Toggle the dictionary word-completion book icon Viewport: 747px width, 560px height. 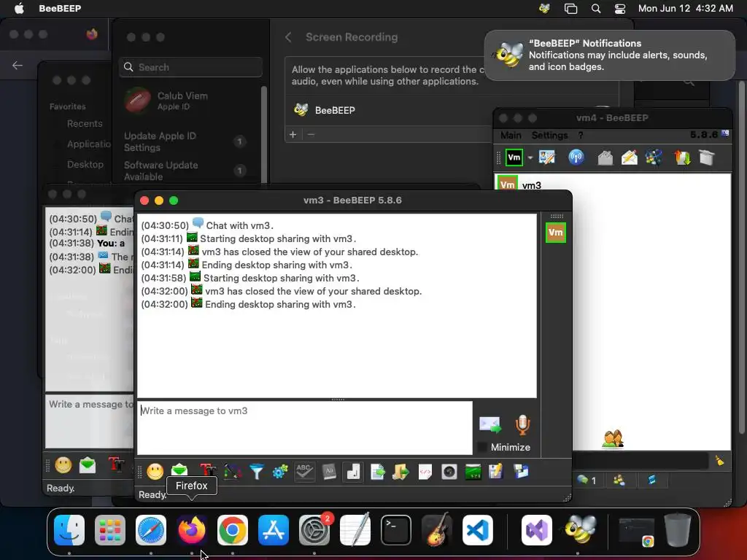click(329, 472)
